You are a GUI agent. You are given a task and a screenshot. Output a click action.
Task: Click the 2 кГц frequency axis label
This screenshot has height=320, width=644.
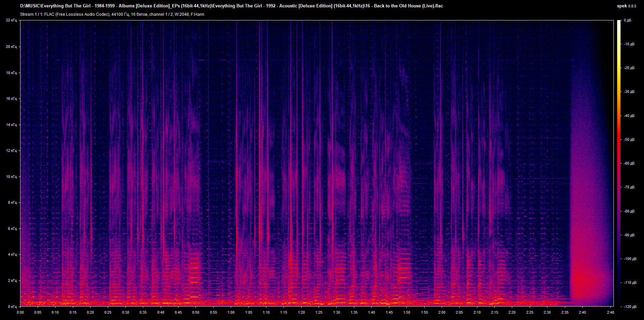click(x=12, y=280)
